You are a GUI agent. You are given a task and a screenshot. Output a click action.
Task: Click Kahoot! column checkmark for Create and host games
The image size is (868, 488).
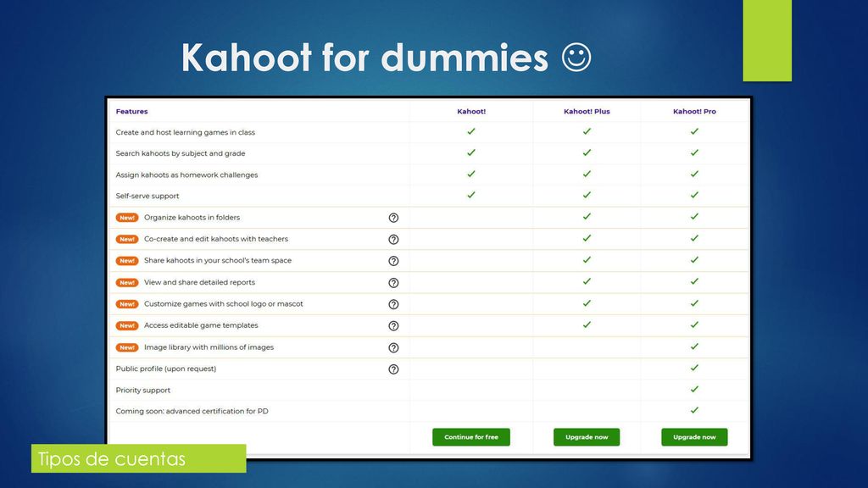coord(471,131)
